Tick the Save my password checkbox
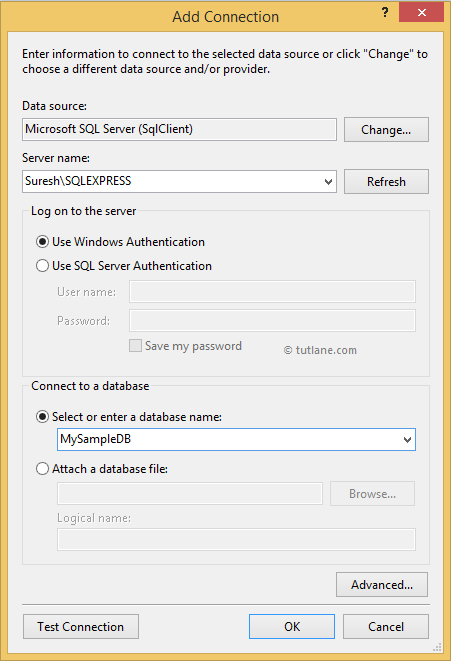This screenshot has width=451, height=661. [135, 346]
